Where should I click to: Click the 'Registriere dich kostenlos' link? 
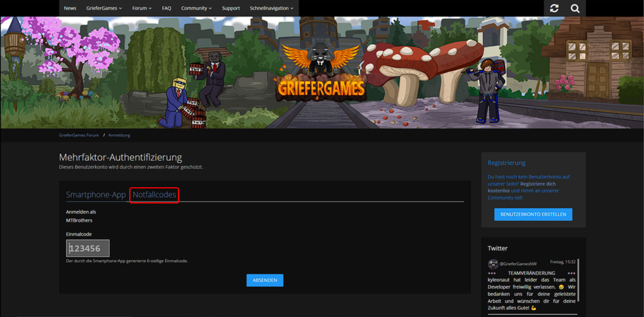(538, 184)
